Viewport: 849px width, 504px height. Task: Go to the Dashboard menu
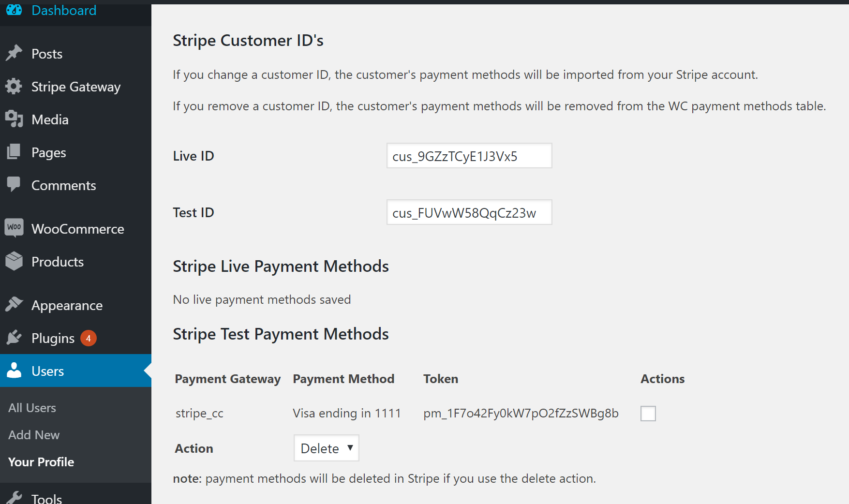pos(63,10)
